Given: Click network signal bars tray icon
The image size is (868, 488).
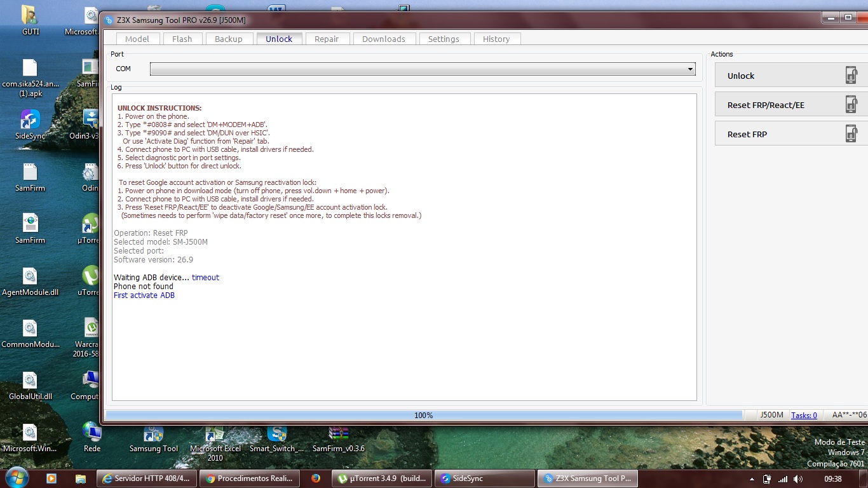Looking at the screenshot, I should pyautogui.click(x=783, y=479).
